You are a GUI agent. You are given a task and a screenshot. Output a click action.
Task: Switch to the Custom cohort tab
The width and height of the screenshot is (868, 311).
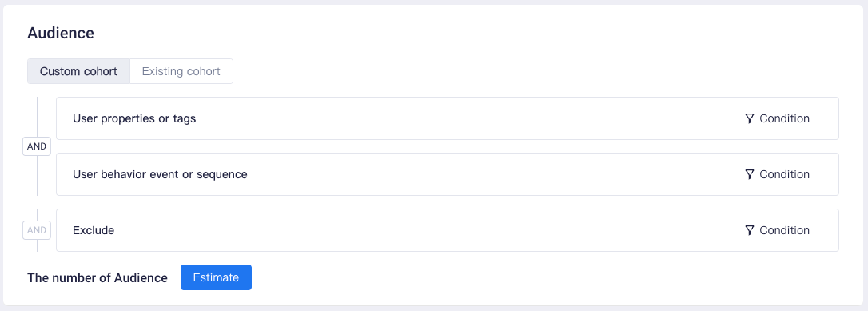pos(78,71)
